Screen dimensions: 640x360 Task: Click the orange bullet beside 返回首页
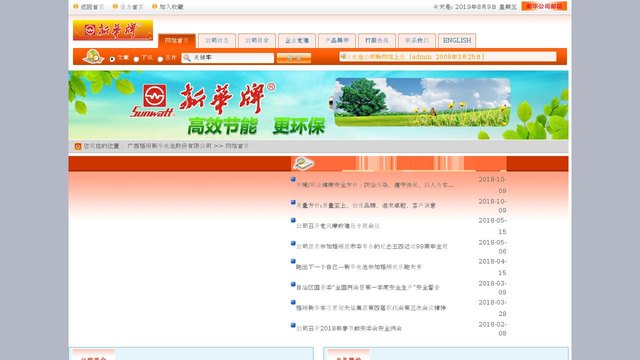pos(76,7)
